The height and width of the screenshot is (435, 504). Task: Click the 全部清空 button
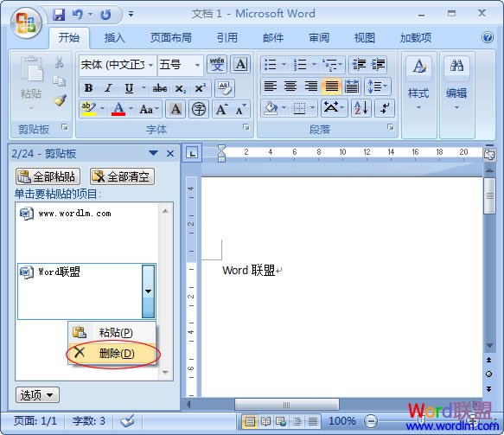(122, 176)
